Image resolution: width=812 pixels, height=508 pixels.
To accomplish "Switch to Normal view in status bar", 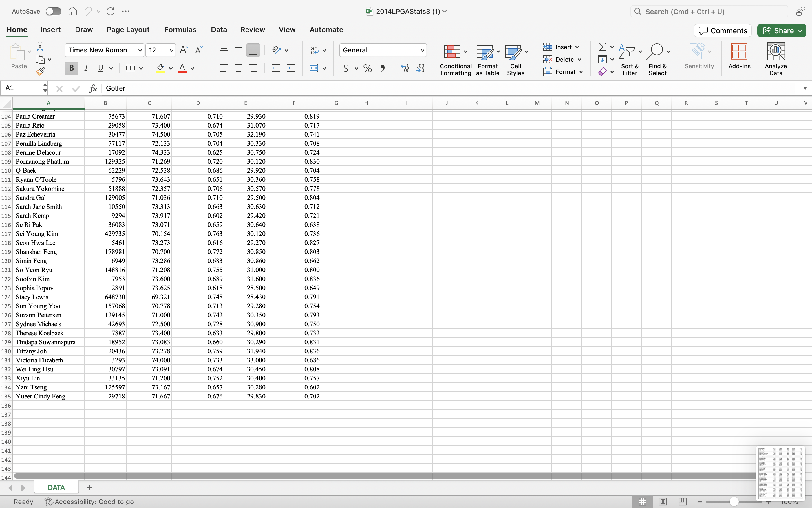I will (x=643, y=502).
